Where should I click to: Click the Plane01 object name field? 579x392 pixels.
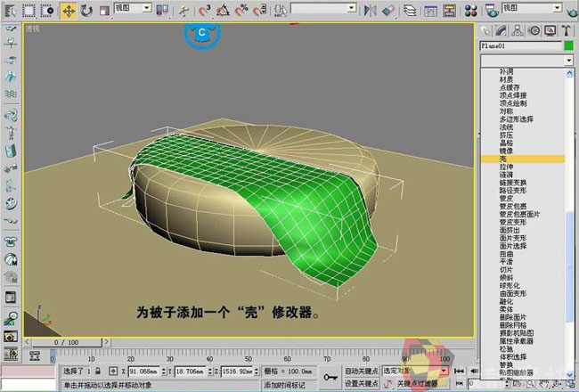click(x=521, y=45)
